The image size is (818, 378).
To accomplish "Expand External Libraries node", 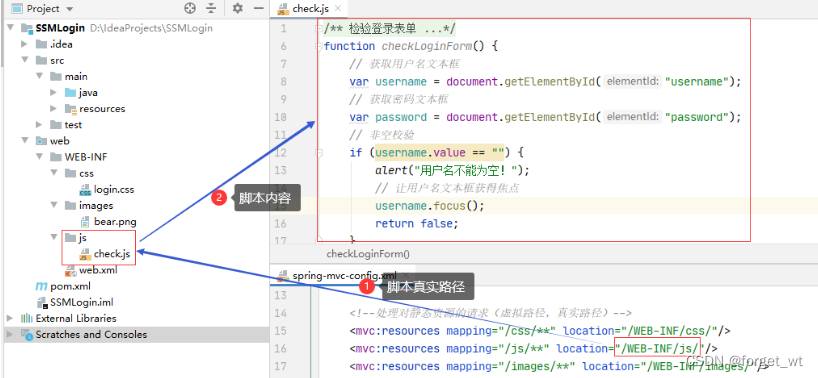I will 10,318.
